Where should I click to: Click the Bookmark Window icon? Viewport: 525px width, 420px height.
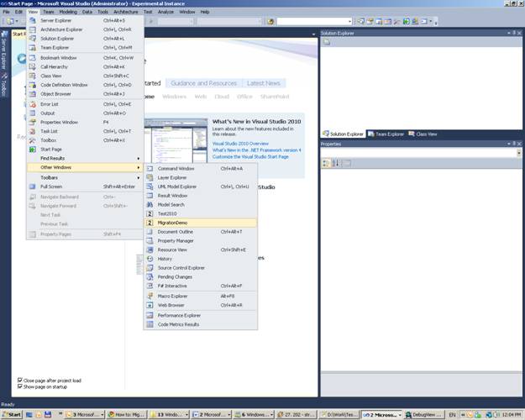(33, 58)
